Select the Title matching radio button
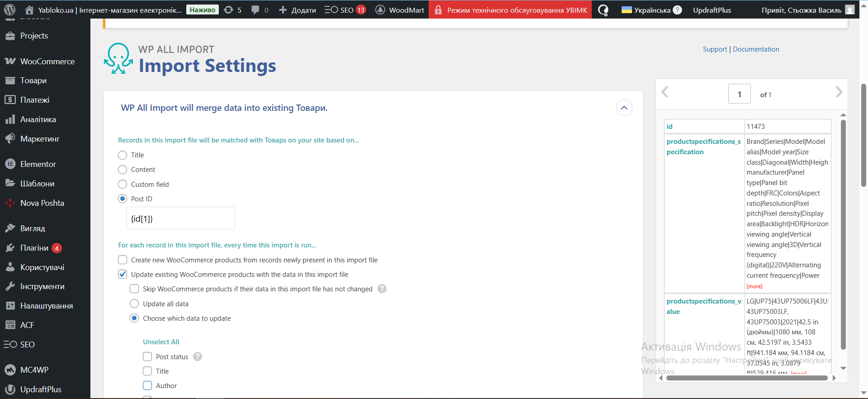Image resolution: width=868 pixels, height=399 pixels. click(123, 155)
